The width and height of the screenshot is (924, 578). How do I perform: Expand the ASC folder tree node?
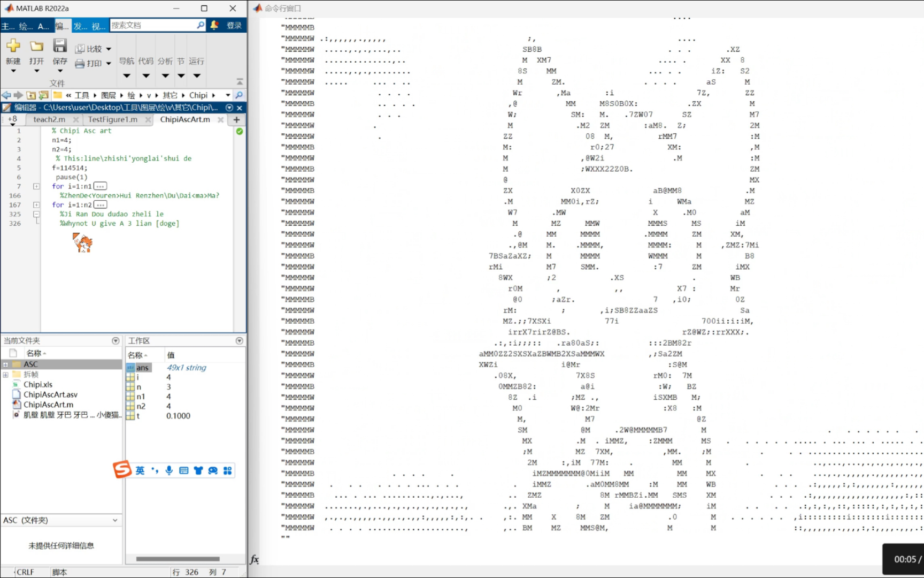(5, 364)
